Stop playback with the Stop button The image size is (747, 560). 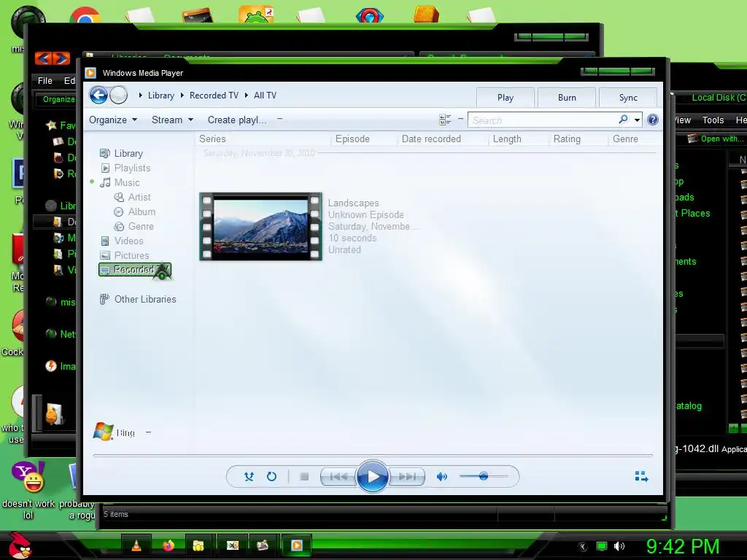coord(304,476)
